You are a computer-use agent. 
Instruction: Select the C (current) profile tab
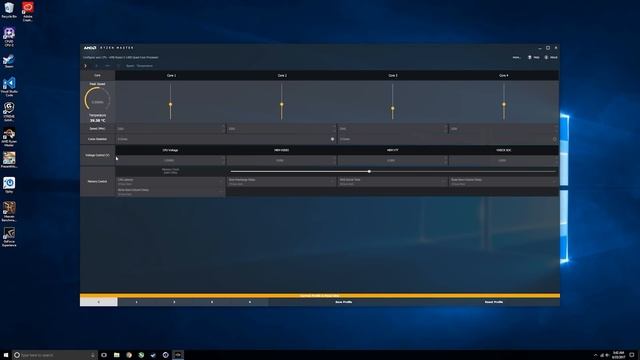(x=98, y=302)
